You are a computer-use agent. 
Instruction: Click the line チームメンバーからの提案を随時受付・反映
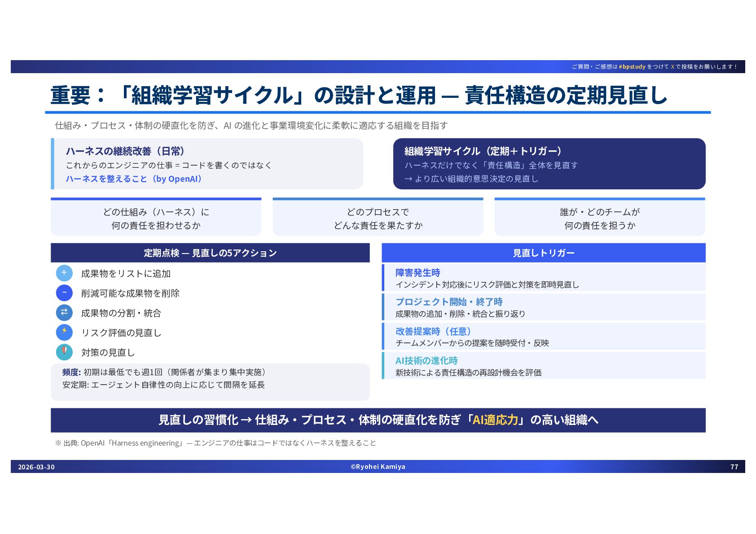472,343
